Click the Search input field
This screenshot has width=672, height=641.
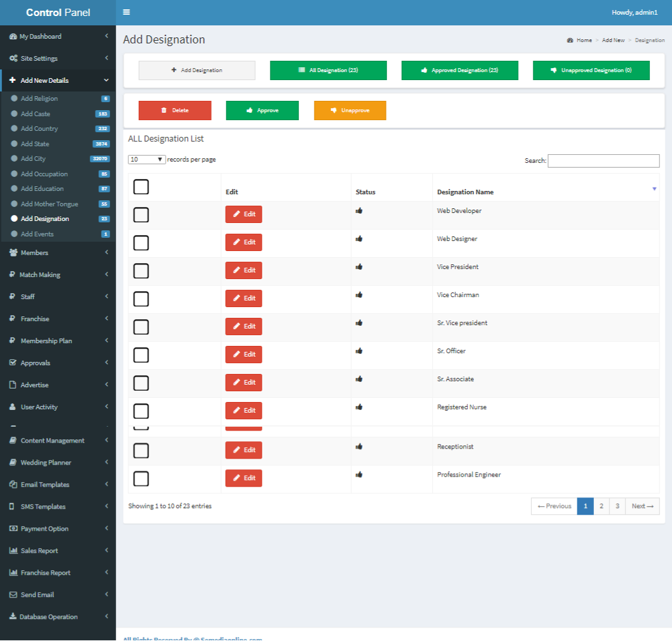coord(603,161)
